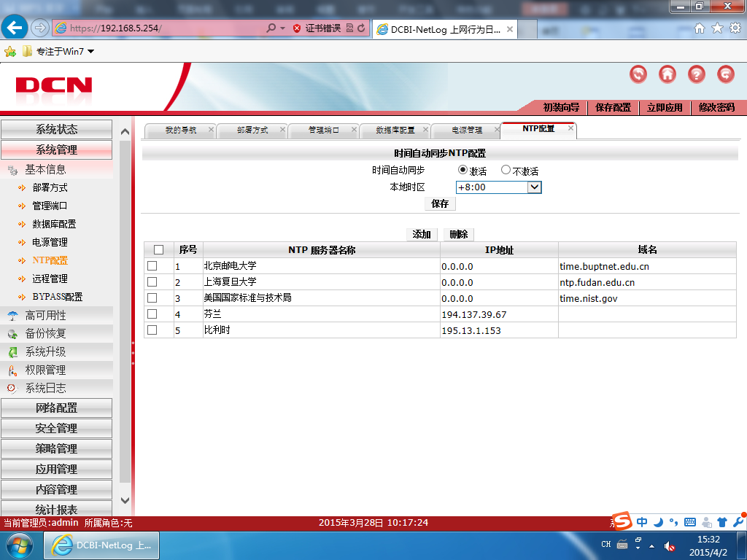The width and height of the screenshot is (747, 560).
Task: Select the 激活 radio button
Action: tap(462, 170)
